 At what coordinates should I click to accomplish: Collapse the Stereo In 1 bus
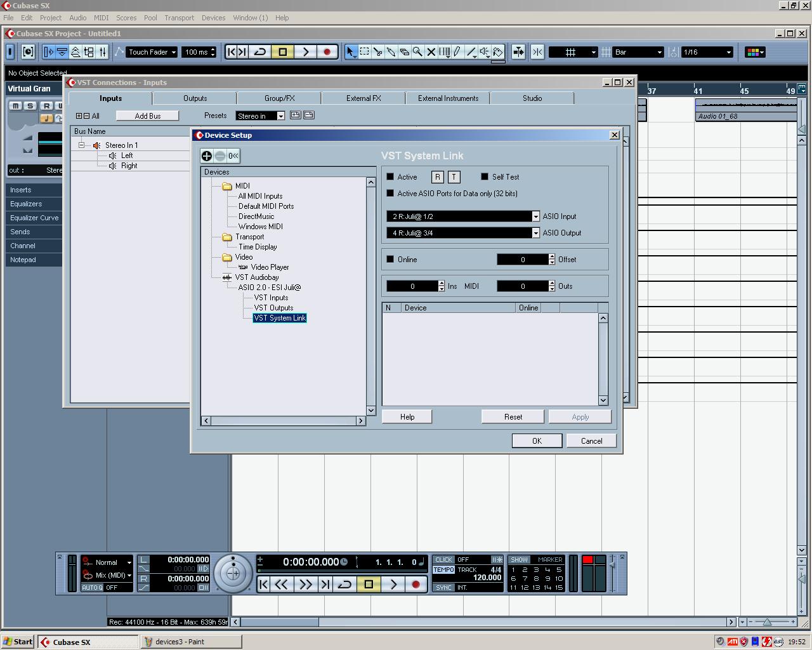pos(82,145)
